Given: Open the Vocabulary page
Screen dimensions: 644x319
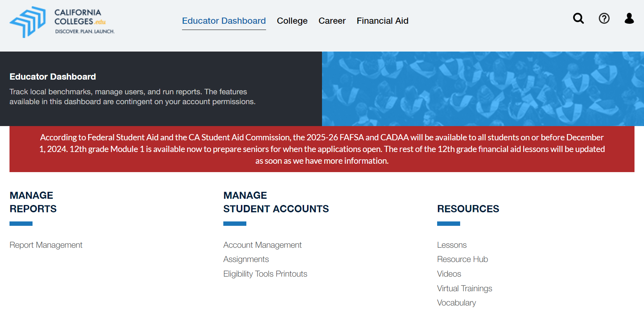Looking at the screenshot, I should [x=457, y=303].
